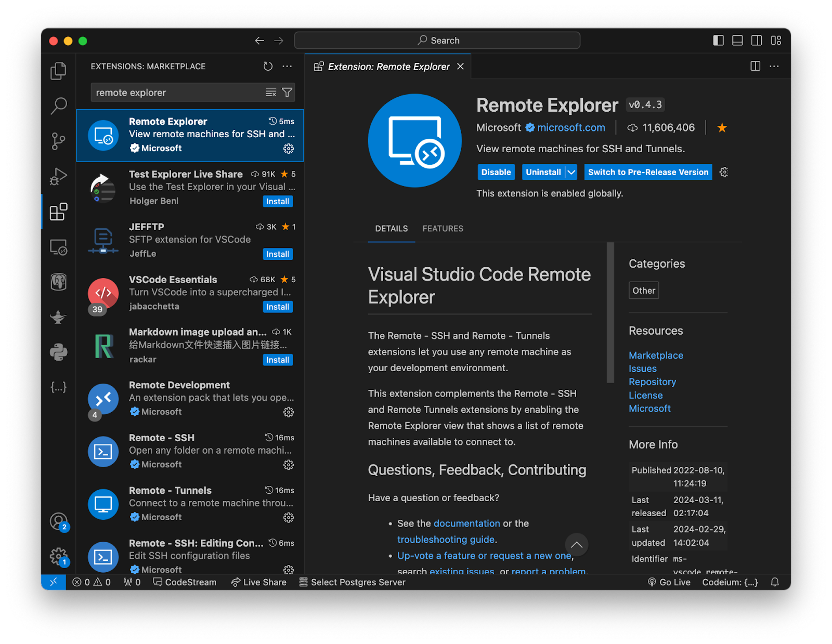Open CodeStream from status bar

[x=185, y=582]
